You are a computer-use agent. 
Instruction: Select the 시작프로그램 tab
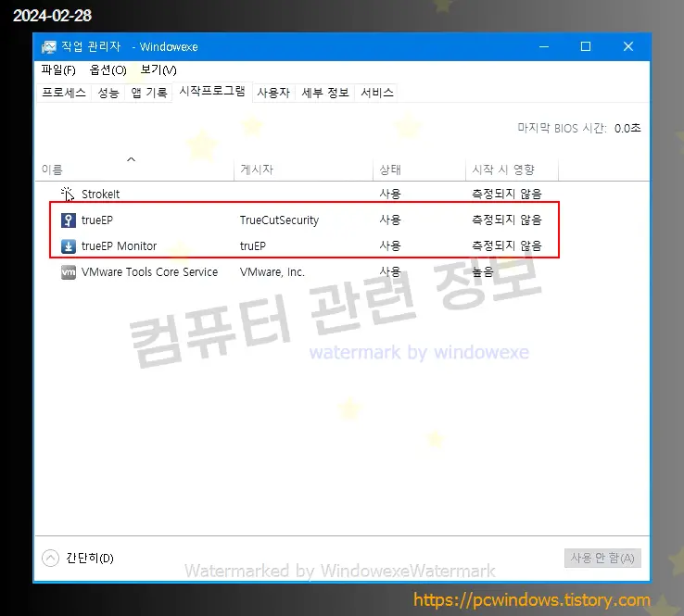pyautogui.click(x=212, y=91)
